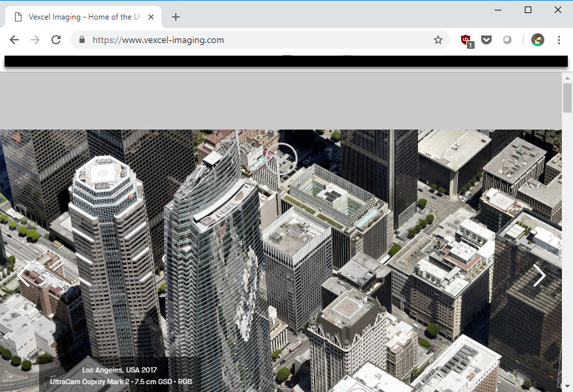Open the Chrome profile avatar
Screen dimensions: 573x392
(x=538, y=40)
